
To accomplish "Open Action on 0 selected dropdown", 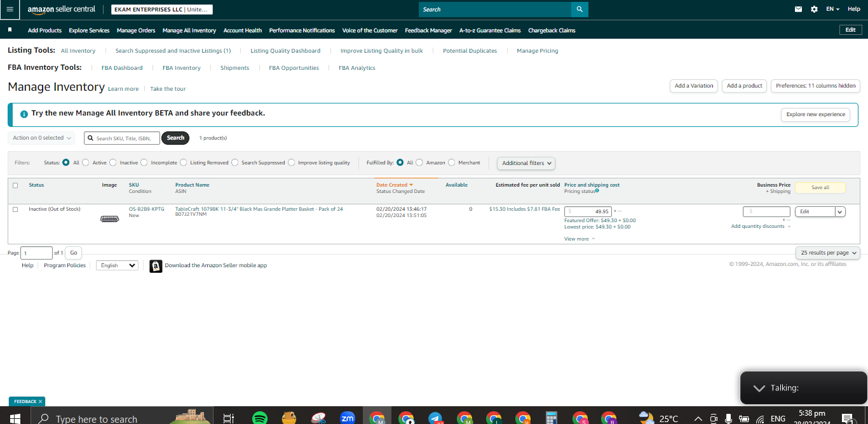I will (41, 138).
